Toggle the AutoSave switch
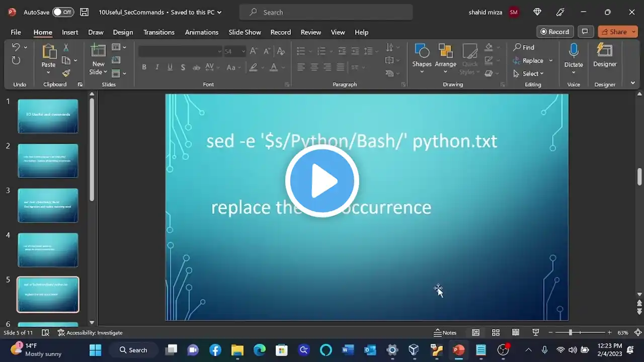The image size is (644, 362). point(63,12)
